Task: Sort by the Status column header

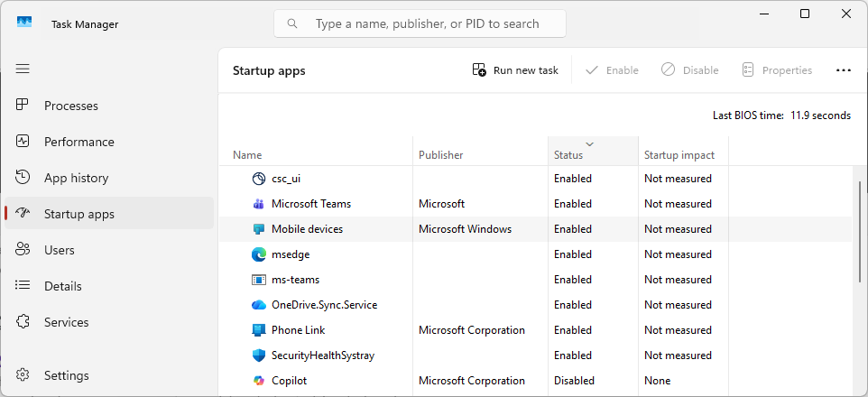Action: (x=594, y=151)
